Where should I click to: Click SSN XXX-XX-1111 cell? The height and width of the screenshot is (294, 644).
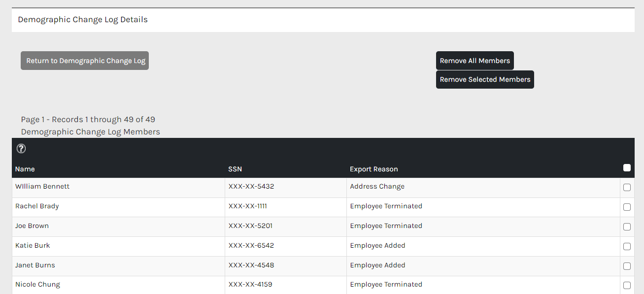(x=248, y=206)
